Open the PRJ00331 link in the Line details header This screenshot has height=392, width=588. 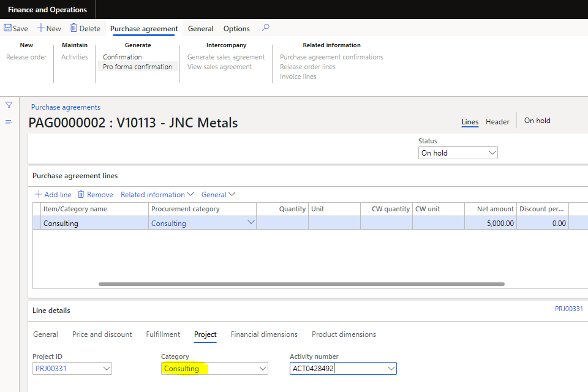point(569,309)
